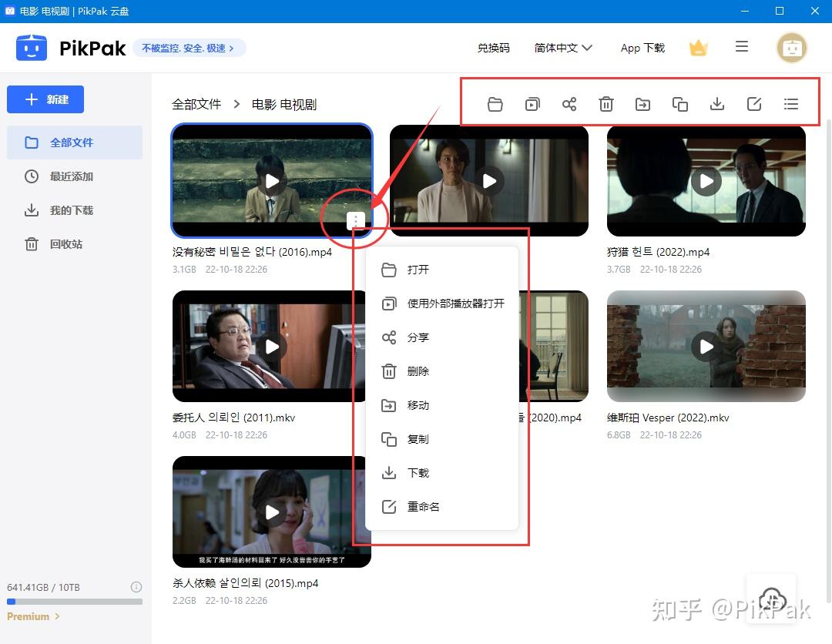Select 复制 in the context menu
This screenshot has height=644, width=832.
click(419, 439)
